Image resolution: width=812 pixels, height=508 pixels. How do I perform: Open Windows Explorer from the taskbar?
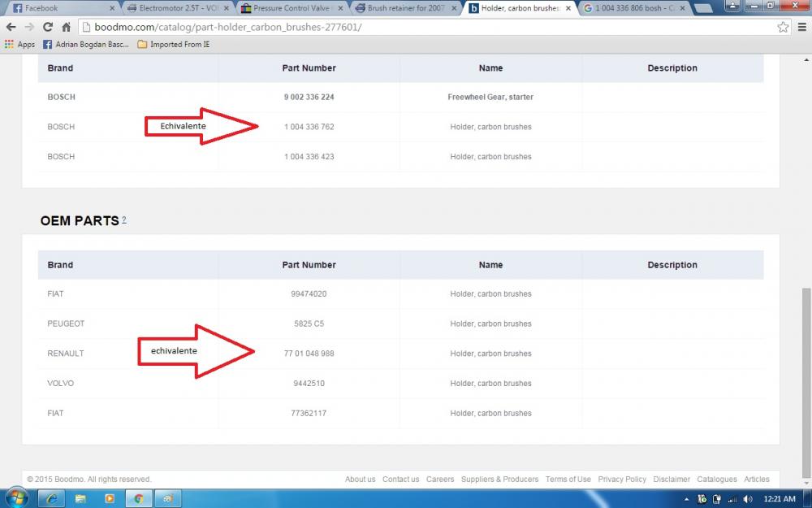80,499
